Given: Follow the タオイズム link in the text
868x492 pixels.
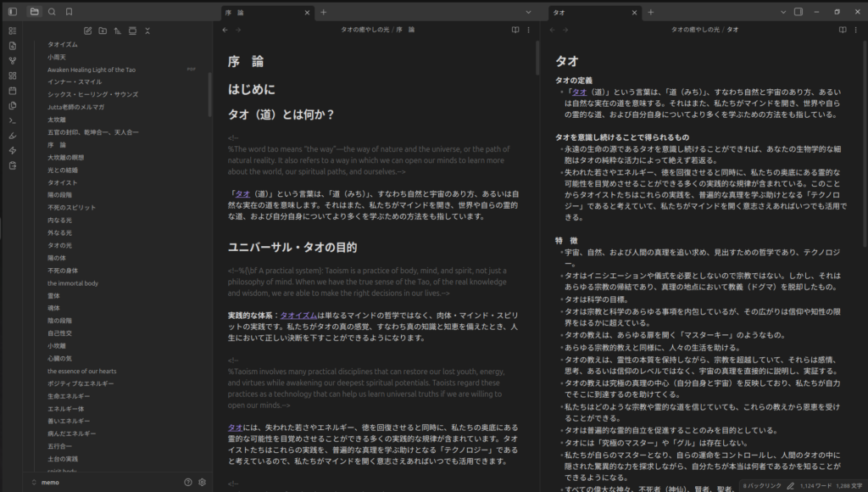Looking at the screenshot, I should 298,315.
